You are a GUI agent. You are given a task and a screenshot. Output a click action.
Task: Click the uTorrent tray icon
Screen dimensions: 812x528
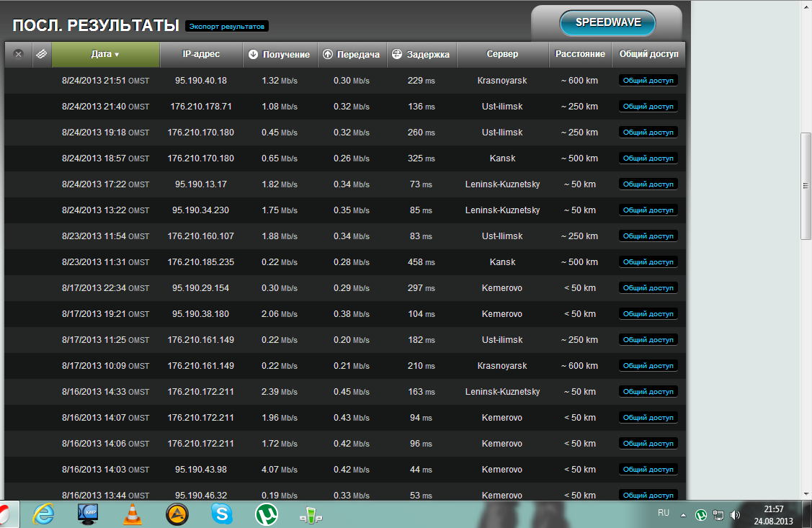tap(700, 515)
